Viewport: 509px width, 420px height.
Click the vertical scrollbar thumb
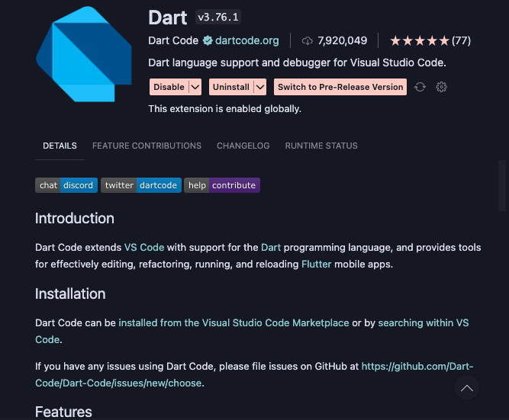tap(502, 185)
